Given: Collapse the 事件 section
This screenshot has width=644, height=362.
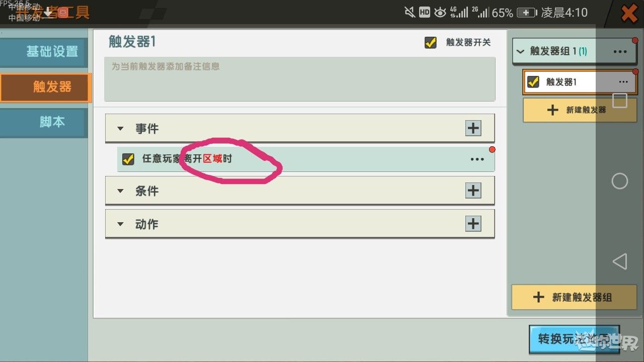Looking at the screenshot, I should 120,129.
